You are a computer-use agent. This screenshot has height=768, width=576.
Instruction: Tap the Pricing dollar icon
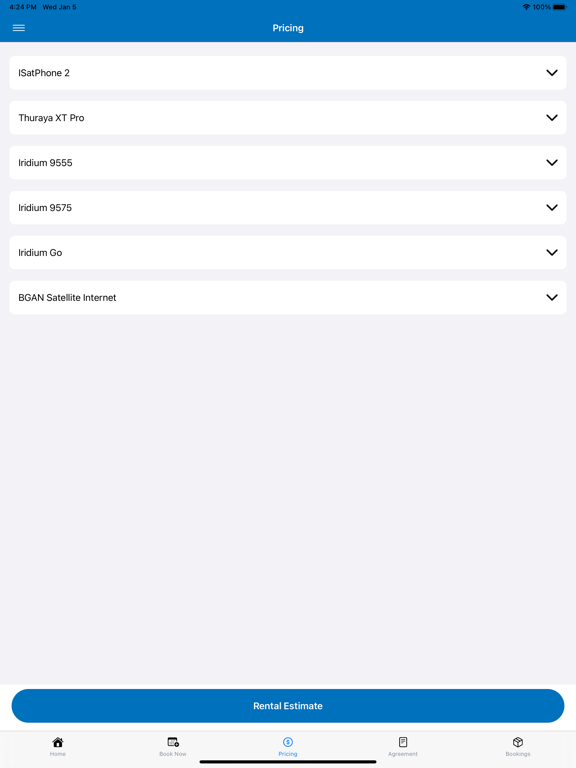pyautogui.click(x=288, y=742)
